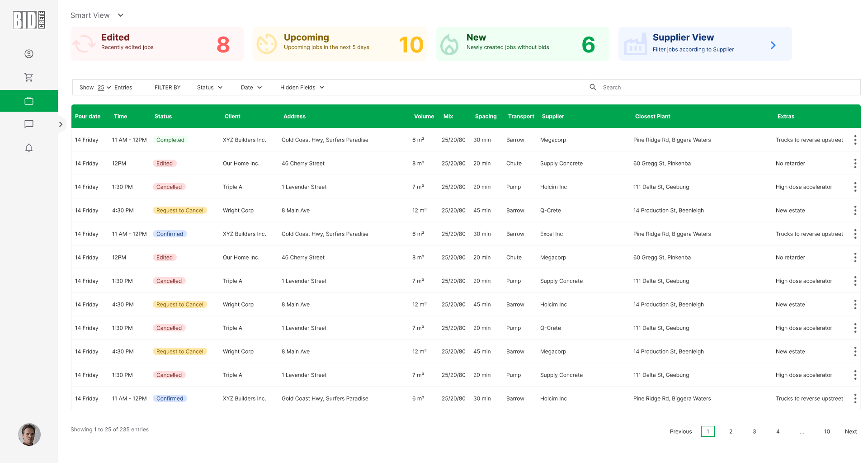The image size is (868, 463).
Task: Open the Supplier View card
Action: [705, 44]
